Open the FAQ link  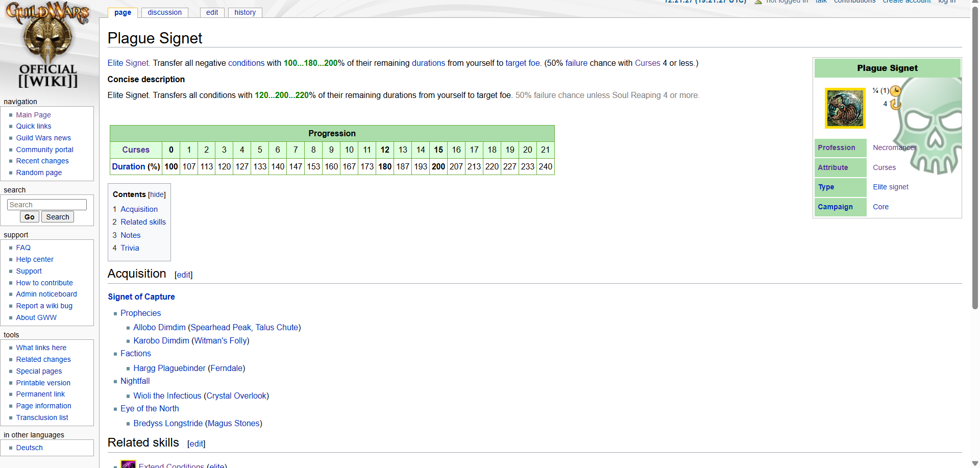tap(23, 248)
